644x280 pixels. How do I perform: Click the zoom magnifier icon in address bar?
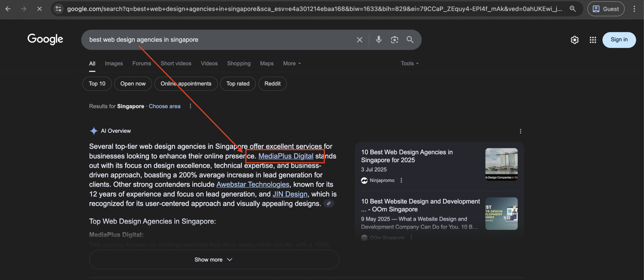(573, 9)
